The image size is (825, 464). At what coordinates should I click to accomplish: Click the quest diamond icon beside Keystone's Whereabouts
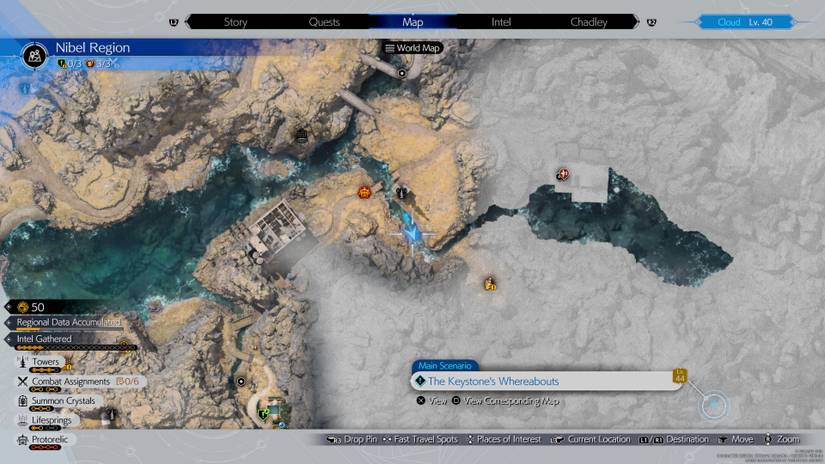coord(420,381)
